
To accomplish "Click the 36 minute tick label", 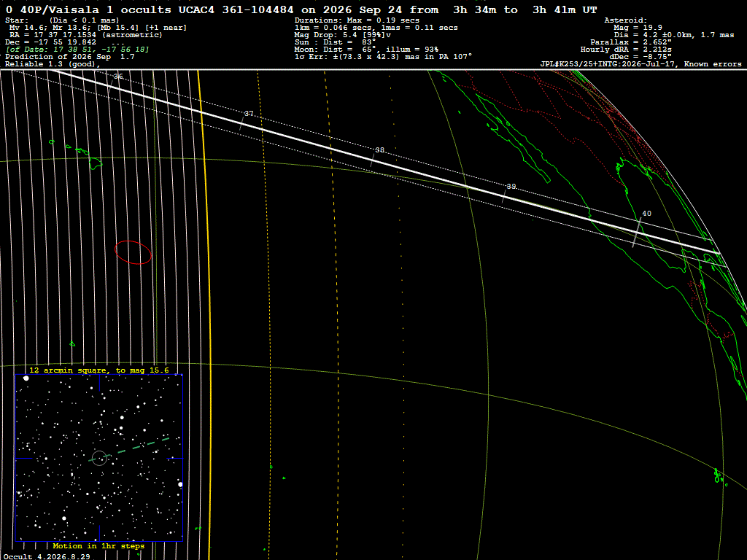I will tap(118, 76).
